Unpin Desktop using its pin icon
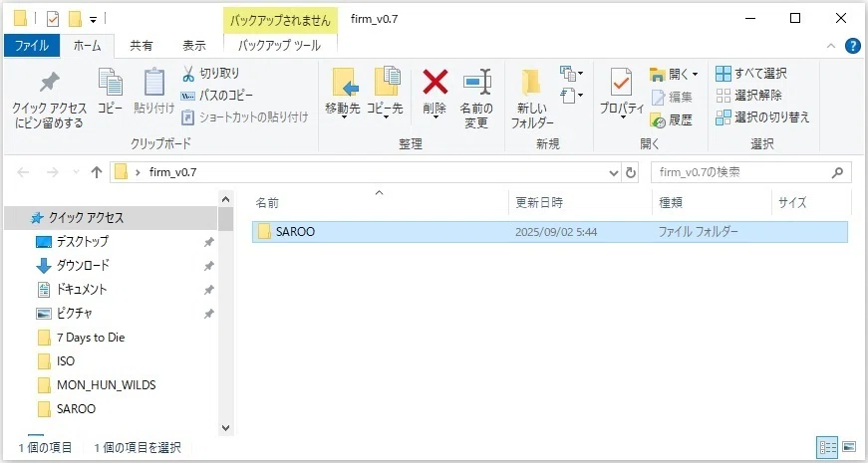Image resolution: width=868 pixels, height=463 pixels. click(208, 242)
